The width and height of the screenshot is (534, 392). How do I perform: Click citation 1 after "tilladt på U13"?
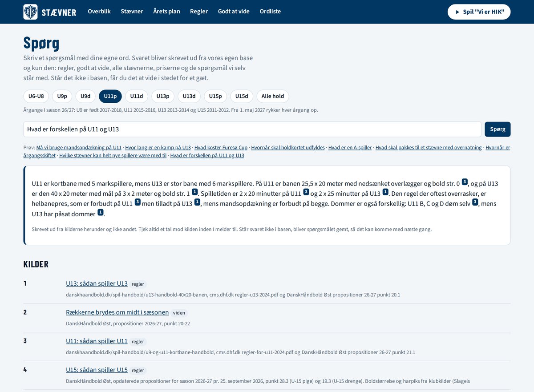[197, 202]
